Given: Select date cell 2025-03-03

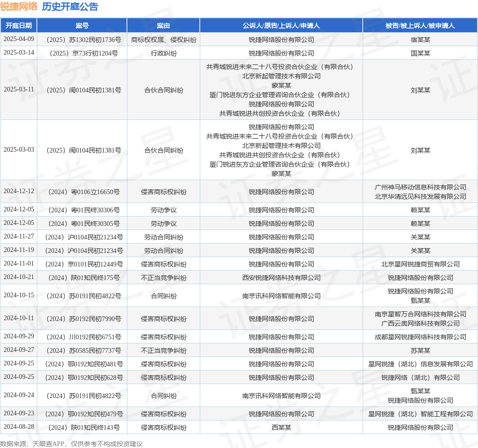Looking at the screenshot, I should coord(19,150).
